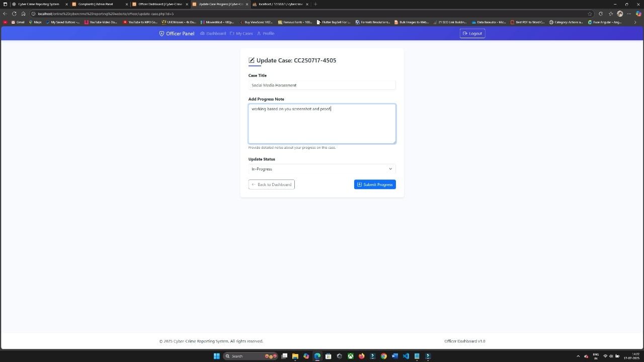Show hidden system tray icons

(x=578, y=356)
